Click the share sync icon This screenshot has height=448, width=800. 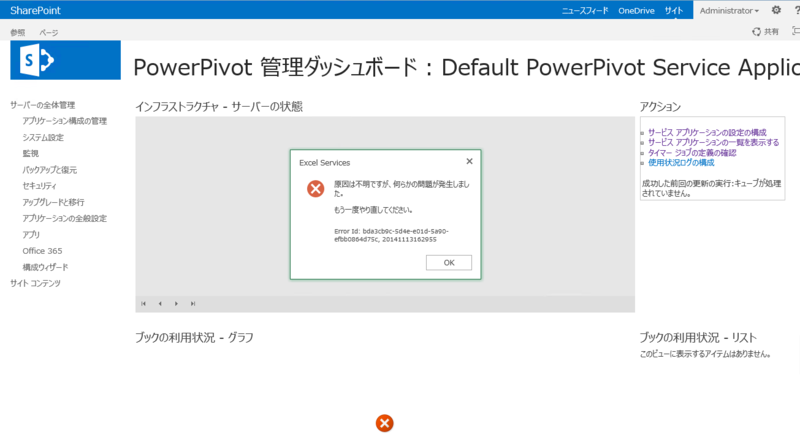point(756,32)
